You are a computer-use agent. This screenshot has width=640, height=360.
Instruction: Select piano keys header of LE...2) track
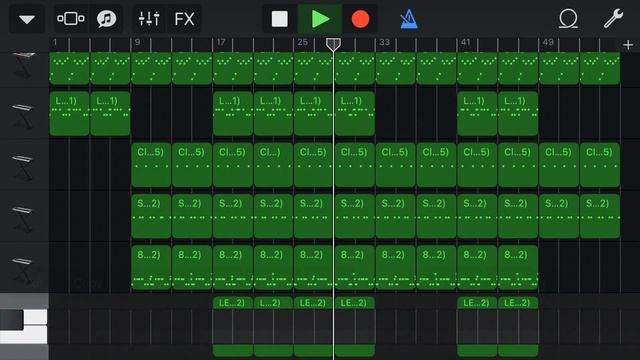pyautogui.click(x=24, y=327)
